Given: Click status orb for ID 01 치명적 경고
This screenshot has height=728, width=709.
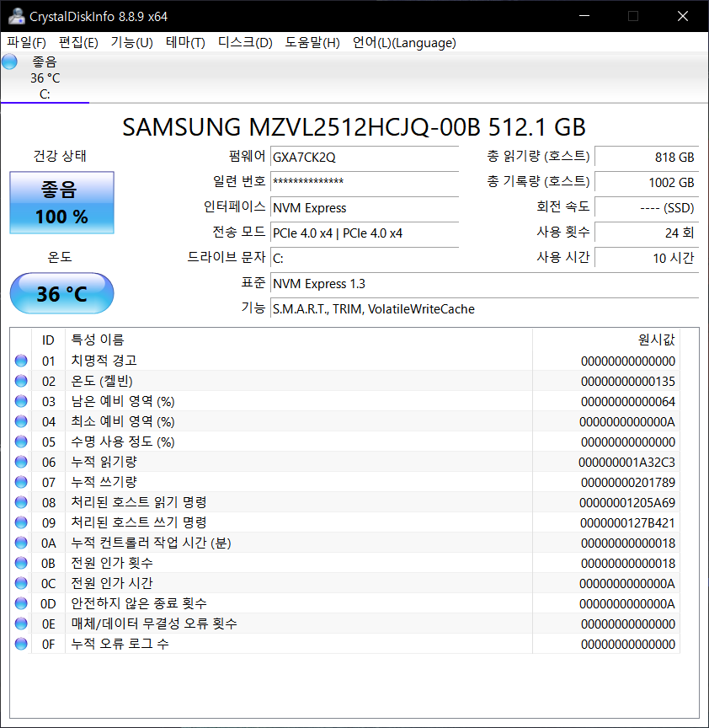Looking at the screenshot, I should click(x=21, y=361).
